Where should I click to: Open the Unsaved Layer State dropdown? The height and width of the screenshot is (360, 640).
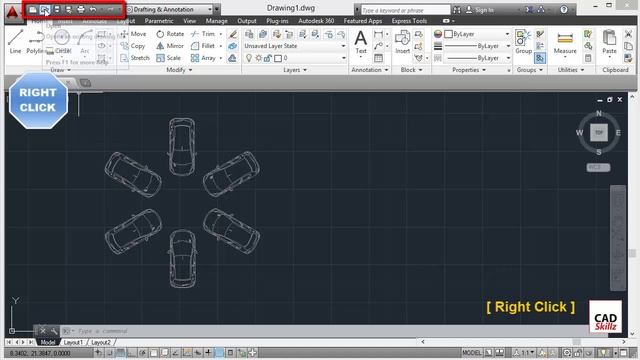(295, 46)
